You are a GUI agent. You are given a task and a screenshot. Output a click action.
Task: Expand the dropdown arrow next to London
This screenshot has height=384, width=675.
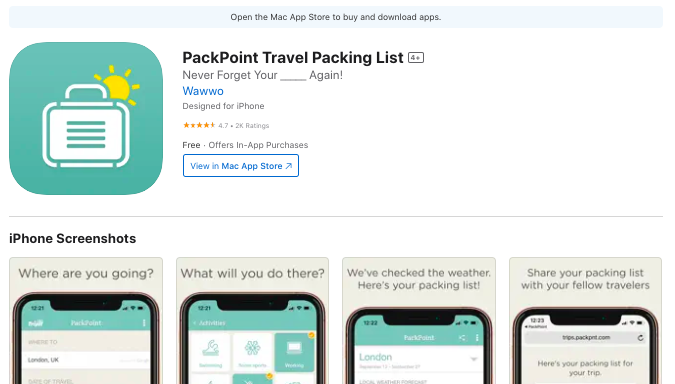coord(474,359)
